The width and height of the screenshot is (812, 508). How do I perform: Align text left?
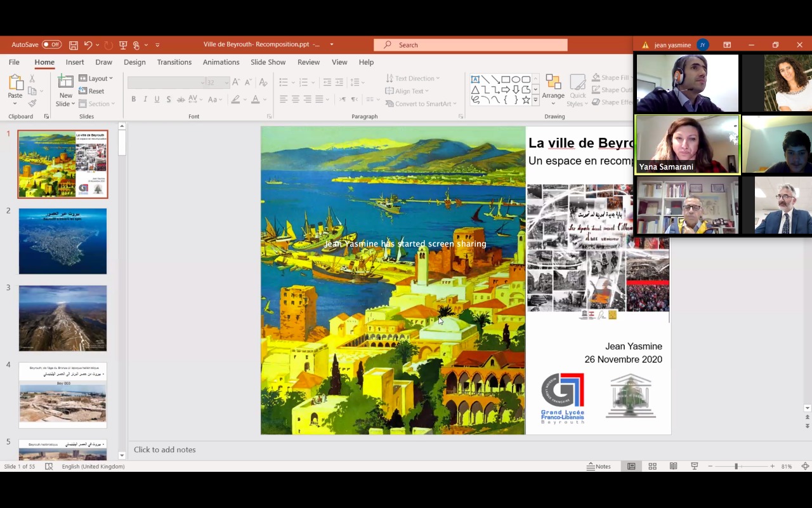(x=284, y=99)
